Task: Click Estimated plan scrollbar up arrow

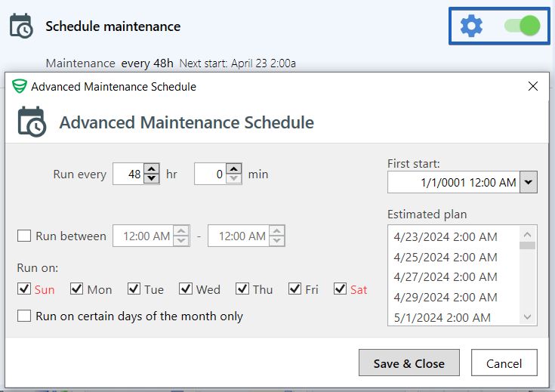Action: (527, 234)
